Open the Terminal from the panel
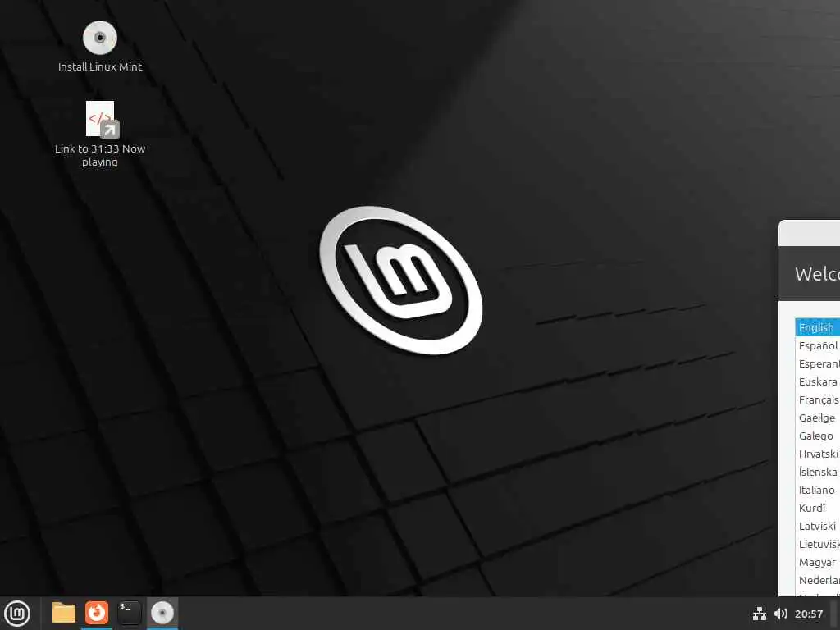This screenshot has width=840, height=630. coord(129,613)
